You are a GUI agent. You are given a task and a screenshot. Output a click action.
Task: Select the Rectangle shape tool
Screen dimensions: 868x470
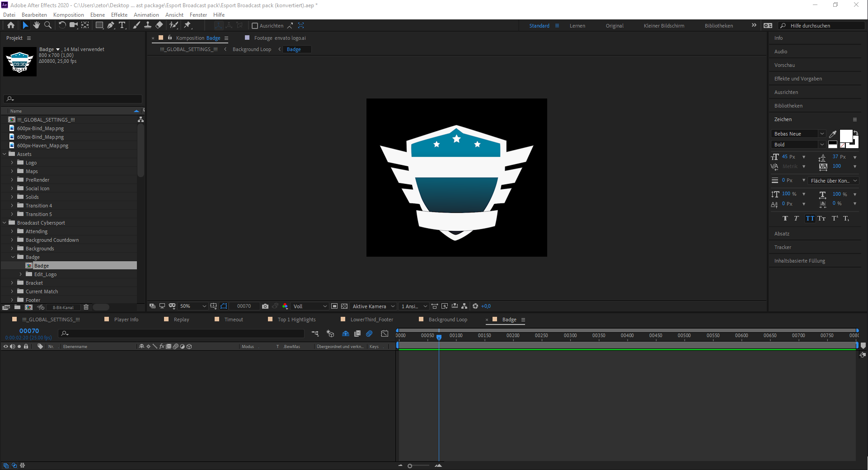pyautogui.click(x=99, y=25)
